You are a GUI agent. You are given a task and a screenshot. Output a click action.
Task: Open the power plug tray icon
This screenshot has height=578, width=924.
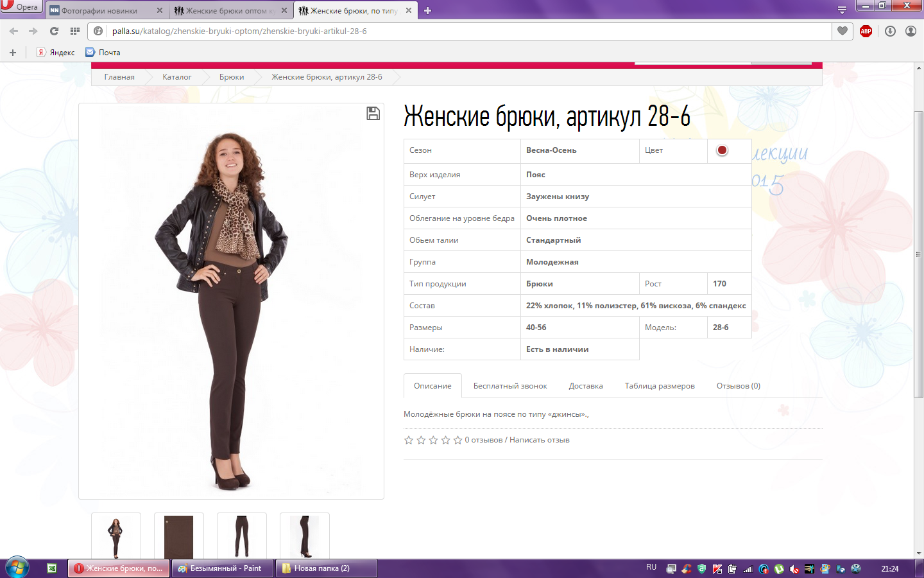click(x=733, y=569)
